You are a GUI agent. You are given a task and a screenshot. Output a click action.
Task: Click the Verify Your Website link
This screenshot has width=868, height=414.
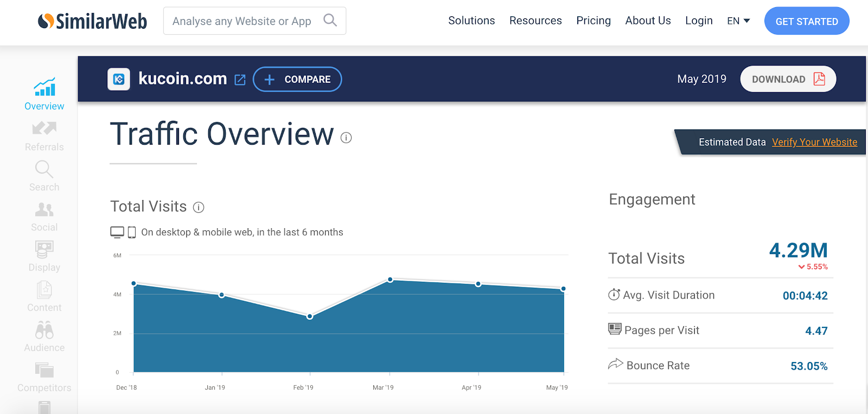coord(815,142)
